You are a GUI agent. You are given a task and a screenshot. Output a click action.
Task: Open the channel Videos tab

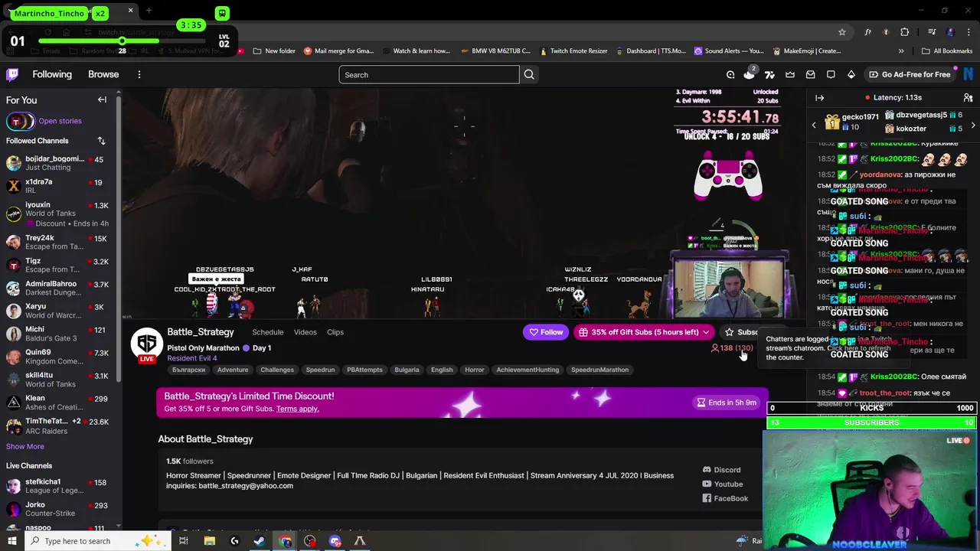pyautogui.click(x=305, y=332)
